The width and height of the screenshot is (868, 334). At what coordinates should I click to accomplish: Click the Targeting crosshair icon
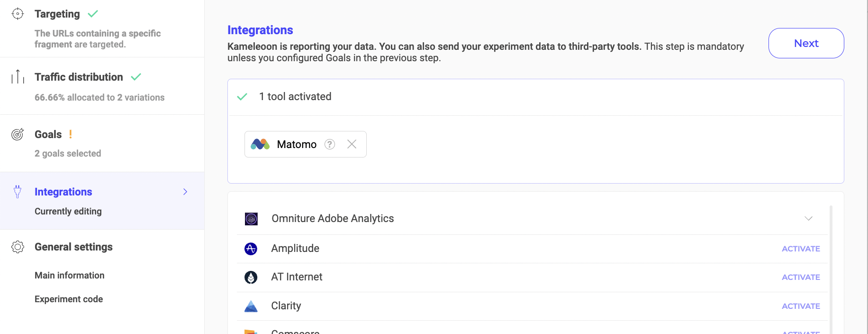click(18, 14)
